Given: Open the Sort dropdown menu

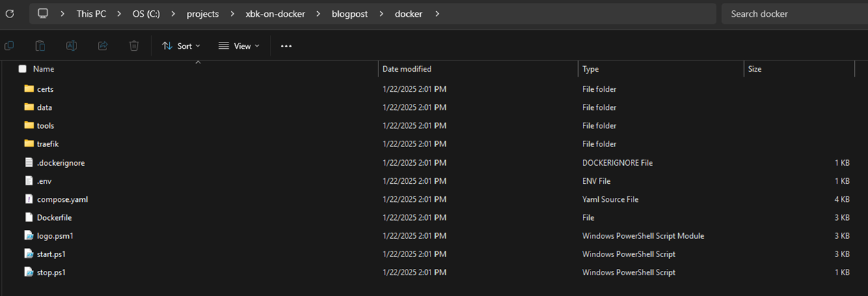Looking at the screenshot, I should point(181,46).
